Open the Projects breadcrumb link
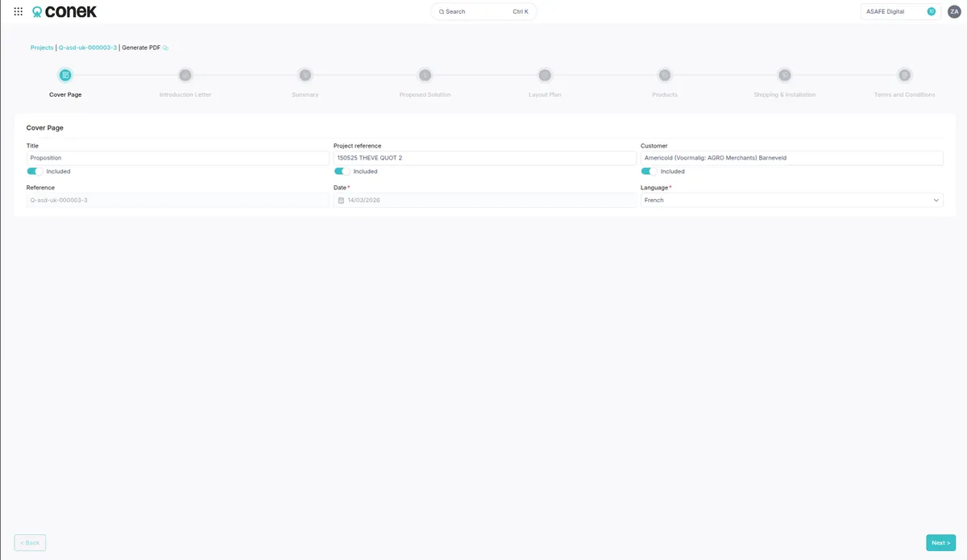The image size is (967, 560). pos(42,48)
